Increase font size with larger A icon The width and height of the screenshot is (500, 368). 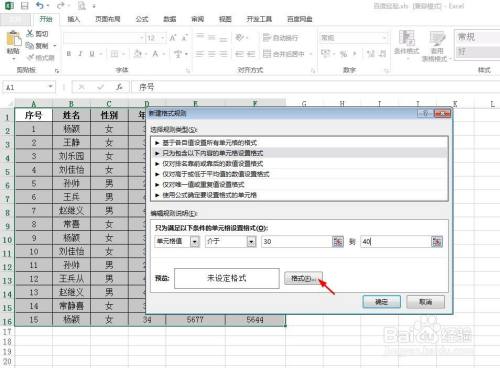coord(173,38)
